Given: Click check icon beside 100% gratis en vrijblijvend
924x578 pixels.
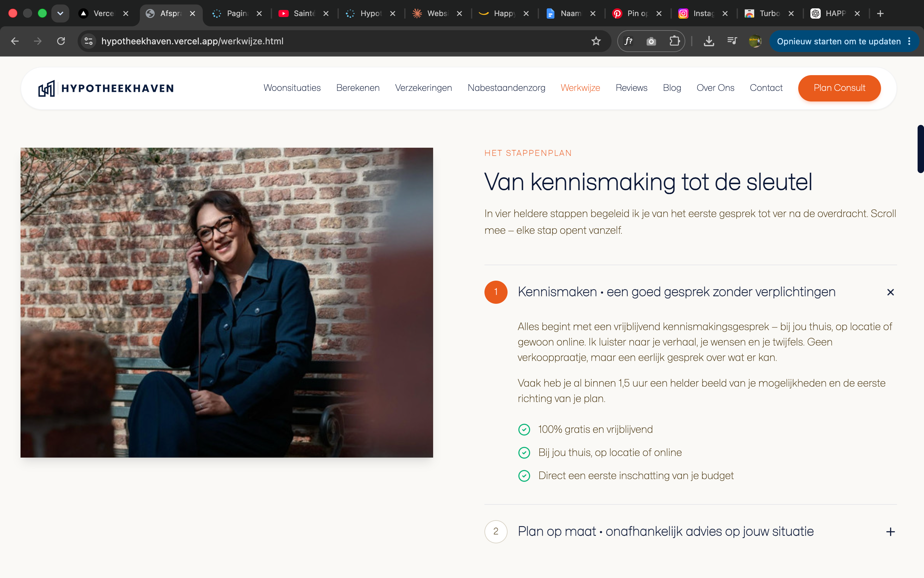Looking at the screenshot, I should tap(524, 430).
